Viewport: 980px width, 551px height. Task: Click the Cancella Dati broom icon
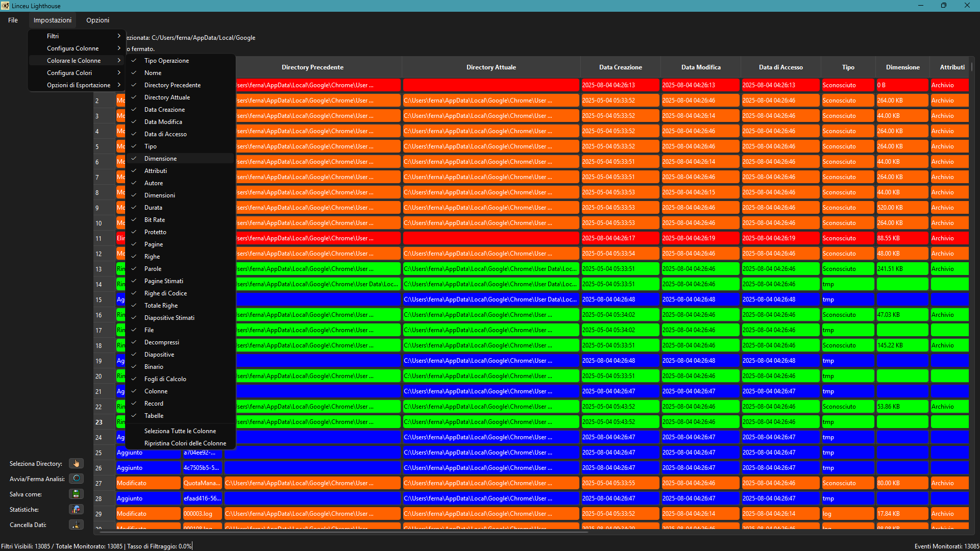[x=76, y=524]
